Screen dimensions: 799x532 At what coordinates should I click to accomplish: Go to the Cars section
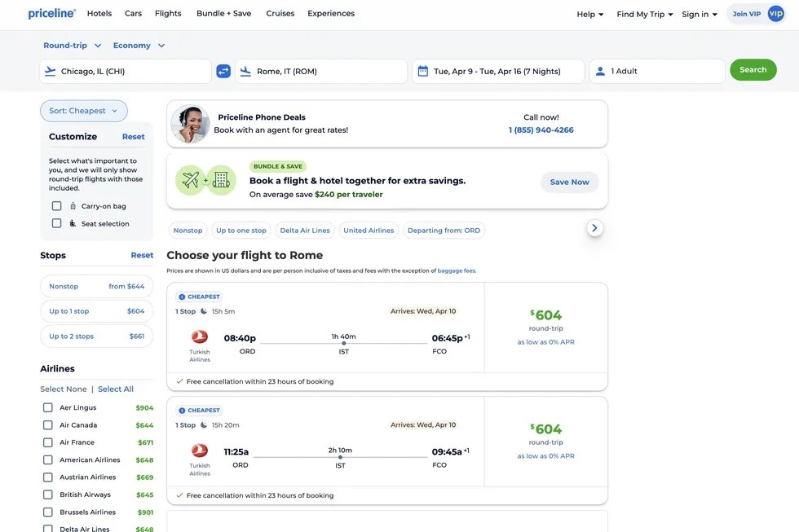[133, 13]
